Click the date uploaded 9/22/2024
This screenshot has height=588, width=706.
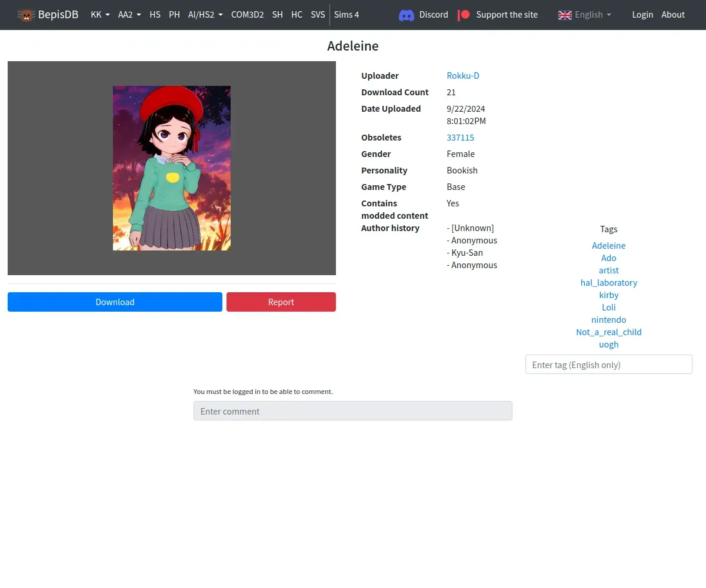click(x=466, y=108)
